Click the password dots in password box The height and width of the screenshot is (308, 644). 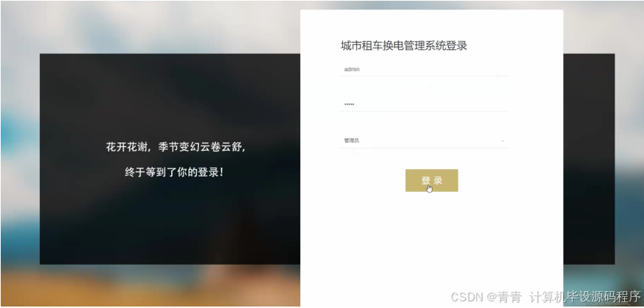(x=349, y=104)
